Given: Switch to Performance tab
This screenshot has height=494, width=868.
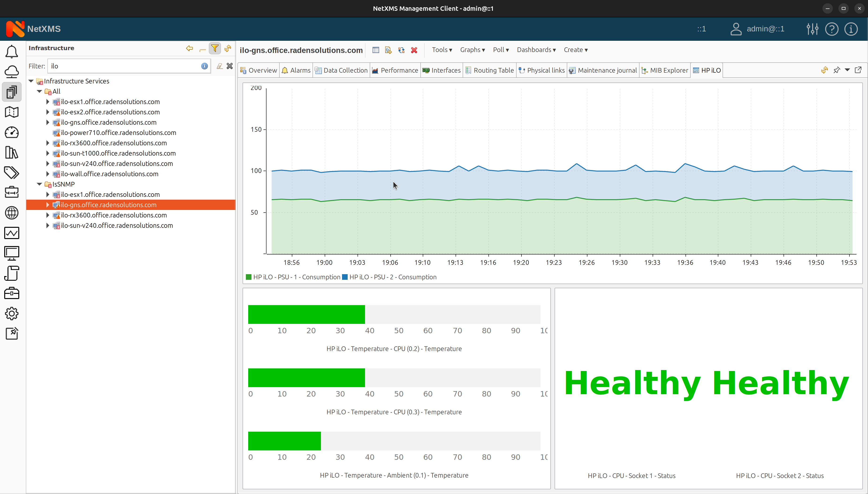Looking at the screenshot, I should click(x=395, y=70).
